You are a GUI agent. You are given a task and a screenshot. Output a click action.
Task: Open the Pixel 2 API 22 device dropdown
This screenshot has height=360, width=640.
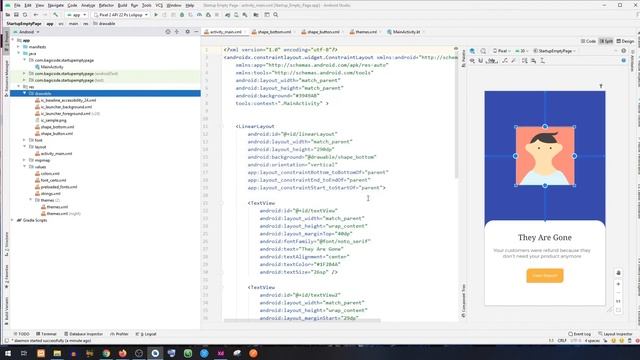(121, 15)
